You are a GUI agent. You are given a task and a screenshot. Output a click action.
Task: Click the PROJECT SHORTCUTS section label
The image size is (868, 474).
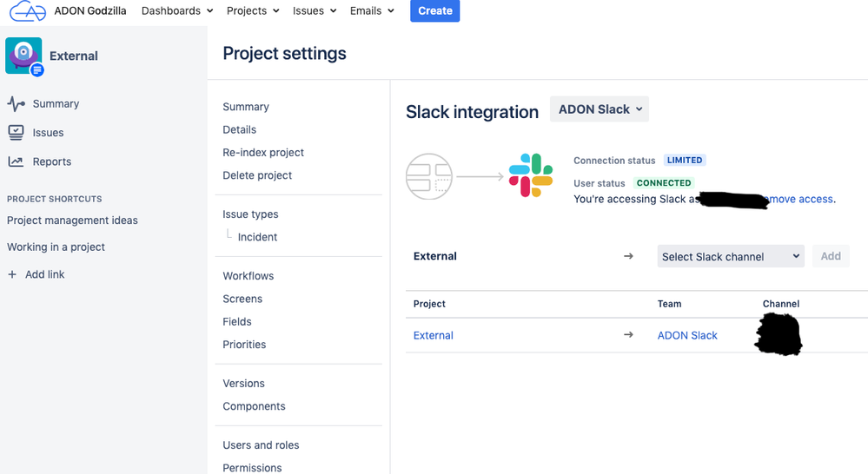(54, 199)
